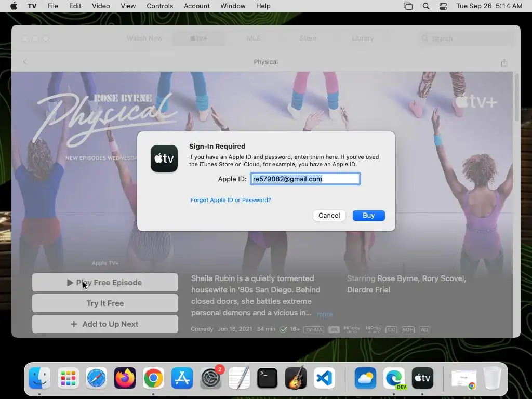Open the Account menu
532x399 pixels.
tap(197, 6)
